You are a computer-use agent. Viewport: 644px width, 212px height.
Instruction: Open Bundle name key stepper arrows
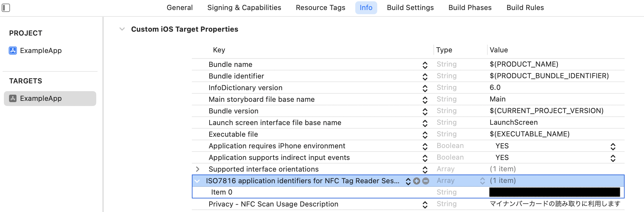point(425,65)
